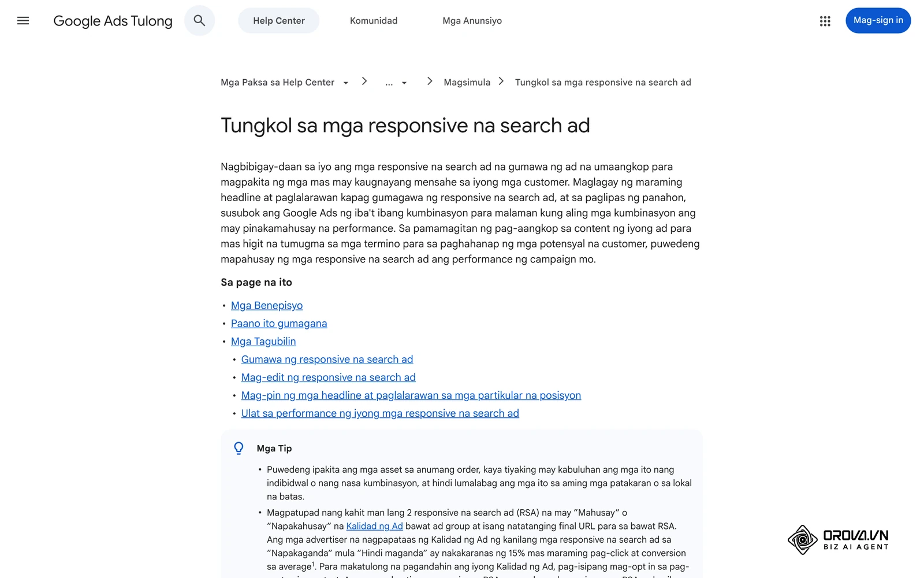Open Ulat sa performance link
The height and width of the screenshot is (578, 924).
pyautogui.click(x=380, y=413)
